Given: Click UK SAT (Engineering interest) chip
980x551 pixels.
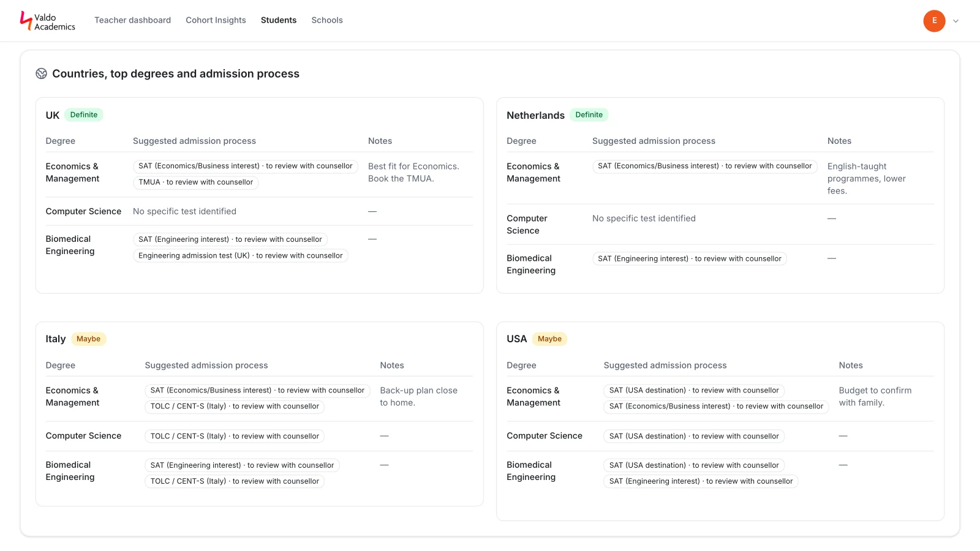Looking at the screenshot, I should click(x=230, y=240).
